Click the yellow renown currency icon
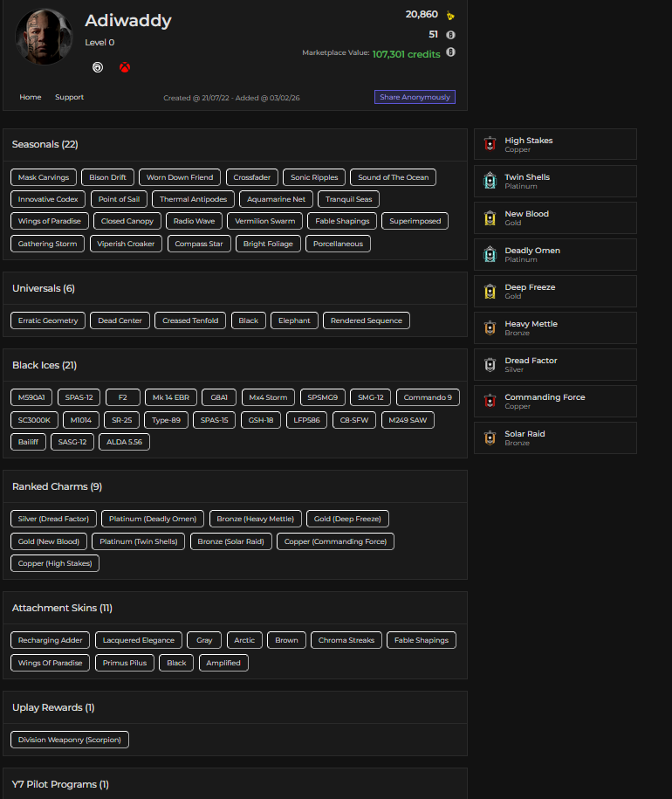672x799 pixels. click(x=450, y=16)
